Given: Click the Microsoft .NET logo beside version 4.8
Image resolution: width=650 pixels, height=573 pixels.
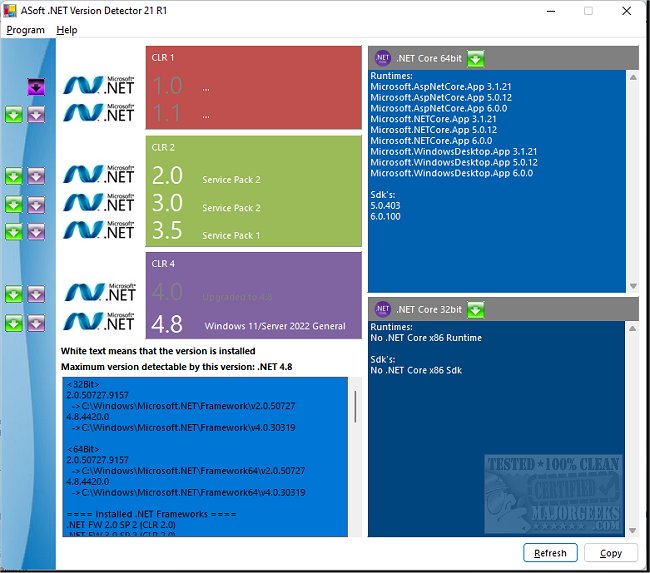Looking at the screenshot, I should click(99, 321).
